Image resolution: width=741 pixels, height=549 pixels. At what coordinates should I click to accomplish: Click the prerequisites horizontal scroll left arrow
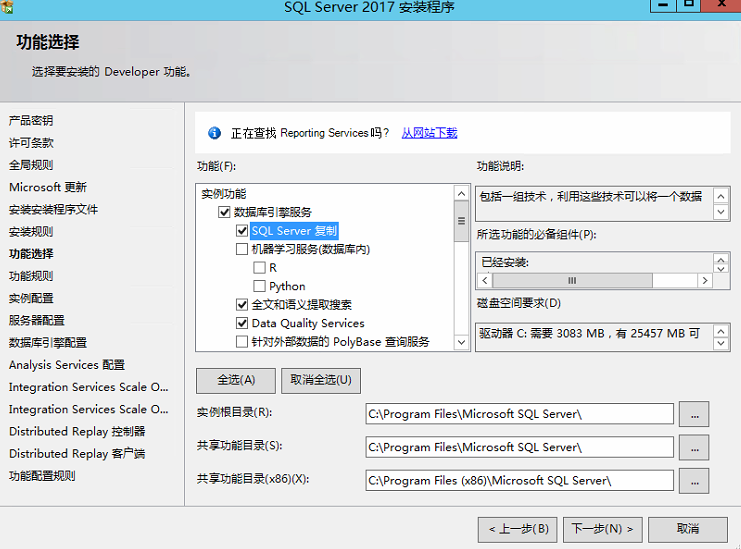point(485,281)
